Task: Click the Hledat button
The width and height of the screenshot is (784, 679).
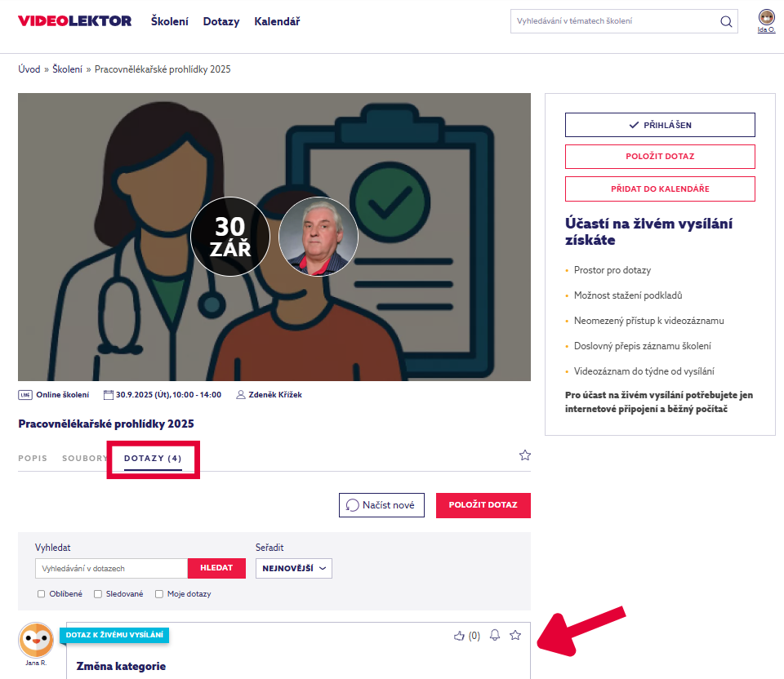Action: tap(216, 568)
